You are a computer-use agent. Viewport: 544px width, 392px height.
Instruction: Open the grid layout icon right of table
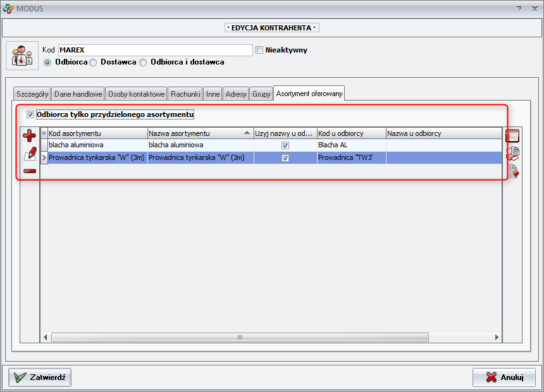tap(512, 135)
